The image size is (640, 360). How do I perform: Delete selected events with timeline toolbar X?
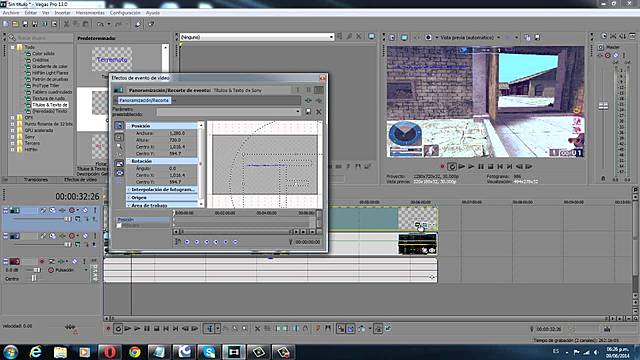(x=257, y=328)
